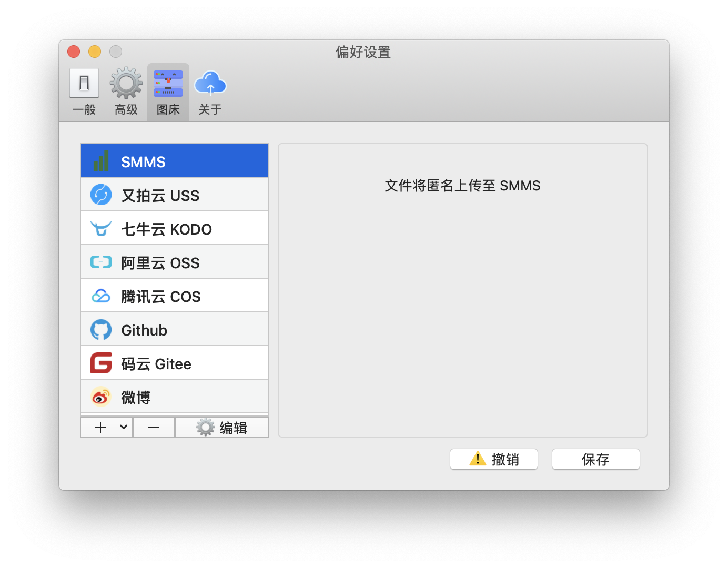The height and width of the screenshot is (568, 728).
Task: Select the 又拍云 USS host name
Action: 160,196
